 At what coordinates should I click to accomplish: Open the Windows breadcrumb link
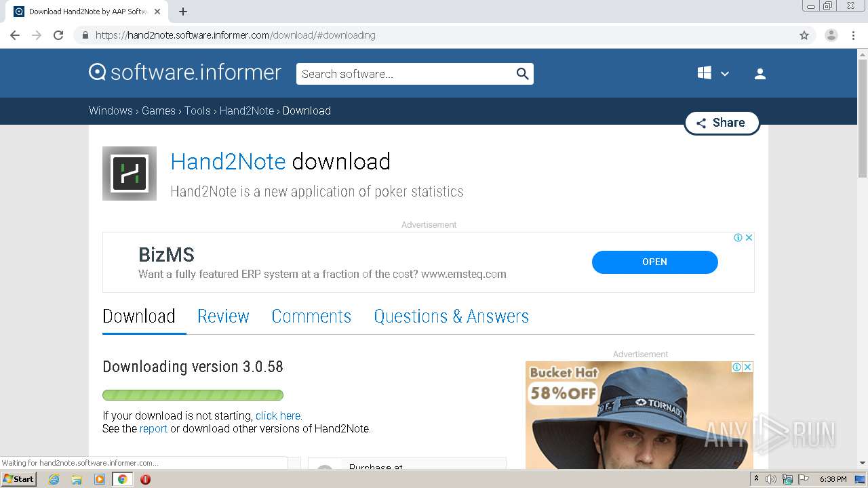pos(111,110)
